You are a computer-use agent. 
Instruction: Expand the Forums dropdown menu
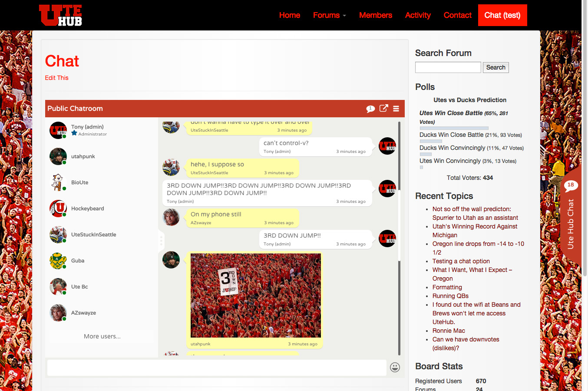point(330,15)
